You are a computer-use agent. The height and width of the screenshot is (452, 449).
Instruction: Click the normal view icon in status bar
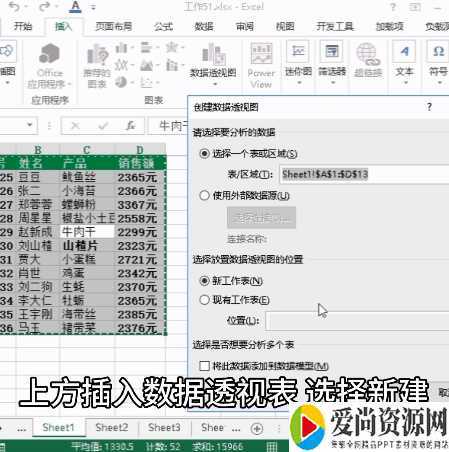271,447
